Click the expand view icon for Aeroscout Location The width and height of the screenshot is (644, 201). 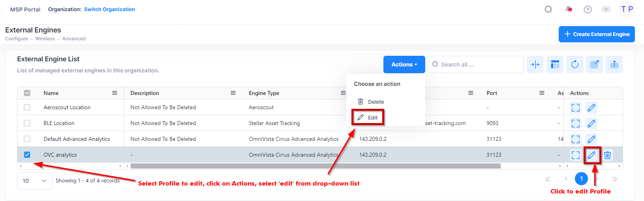[x=576, y=108]
